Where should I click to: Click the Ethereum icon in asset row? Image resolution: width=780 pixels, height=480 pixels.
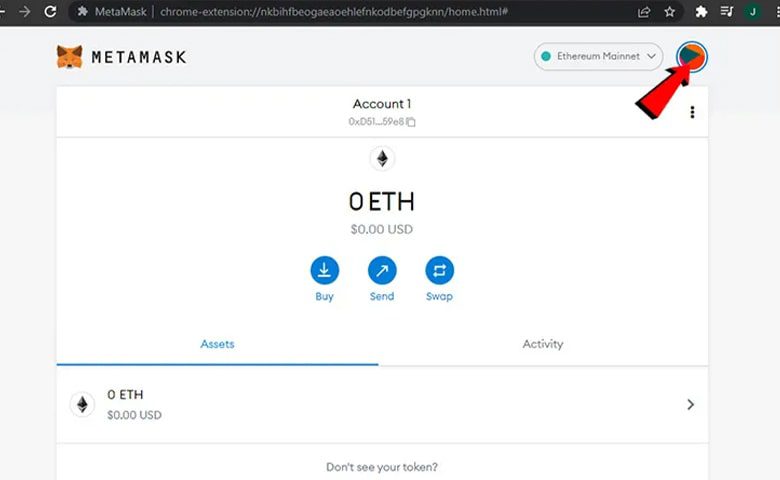coord(83,404)
